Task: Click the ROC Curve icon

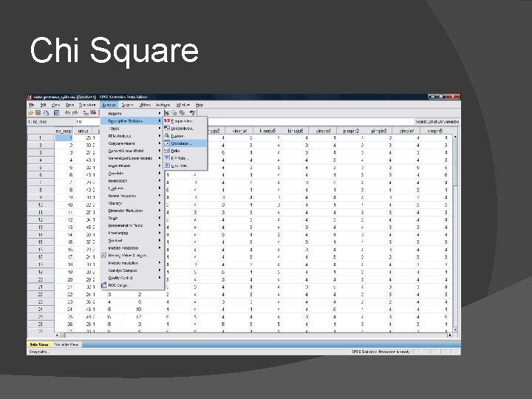Action: (x=104, y=285)
